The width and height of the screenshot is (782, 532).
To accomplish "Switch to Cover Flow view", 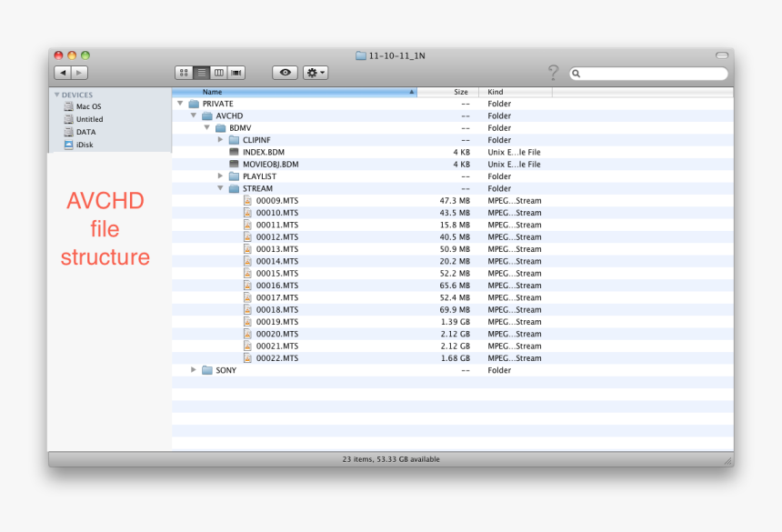I will [236, 73].
